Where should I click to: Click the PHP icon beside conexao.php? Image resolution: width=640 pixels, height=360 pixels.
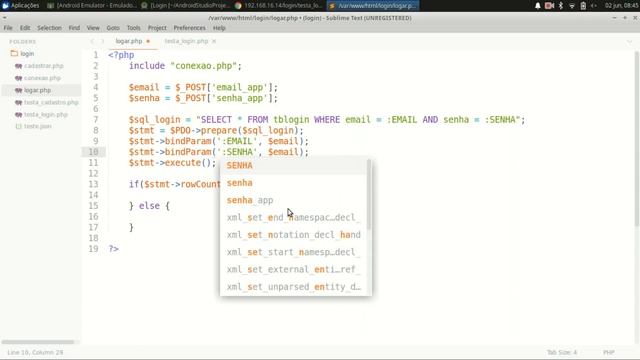[18, 78]
